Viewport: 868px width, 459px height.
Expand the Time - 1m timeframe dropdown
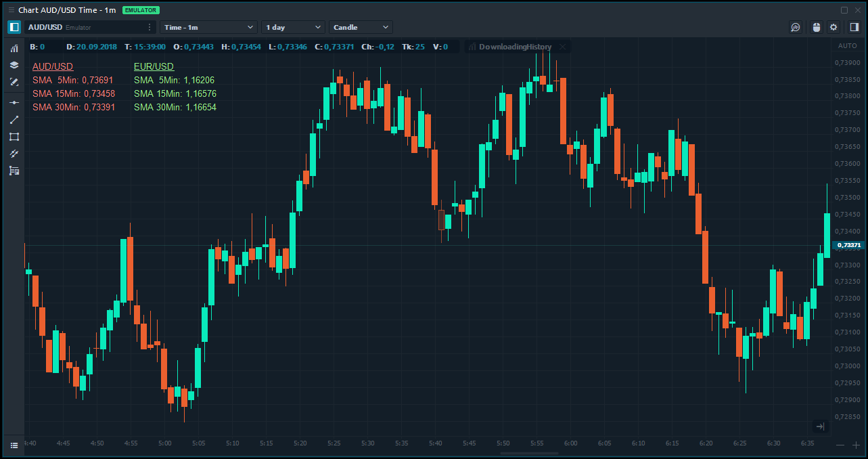pos(208,27)
